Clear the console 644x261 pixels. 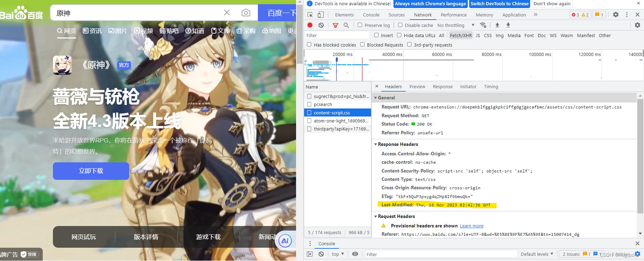[x=321, y=254]
